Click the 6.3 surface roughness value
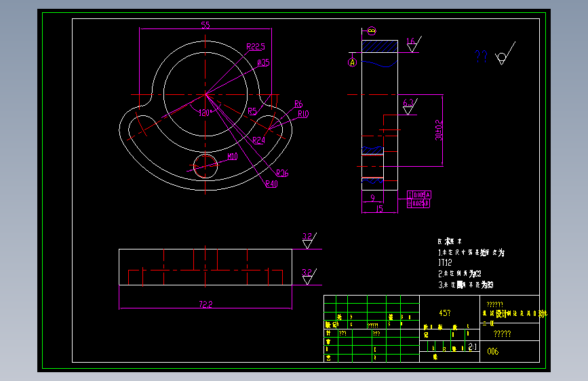This screenshot has height=381, width=588. tap(408, 102)
